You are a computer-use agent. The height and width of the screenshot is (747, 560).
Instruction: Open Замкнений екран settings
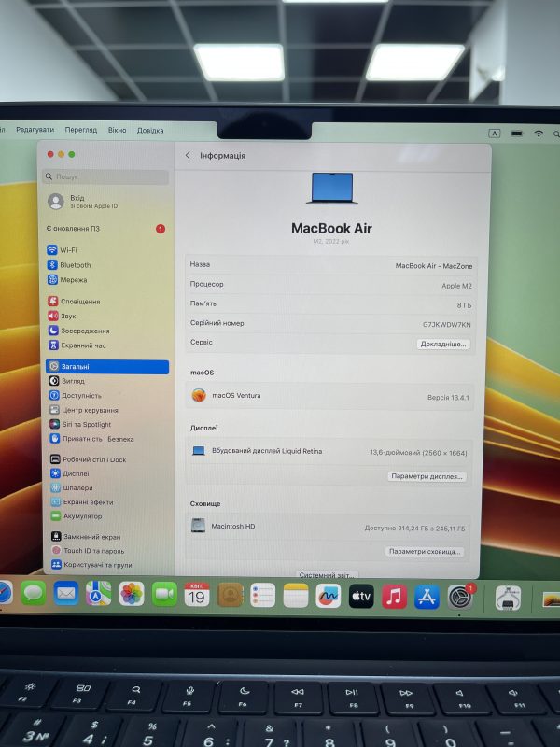coord(86,536)
